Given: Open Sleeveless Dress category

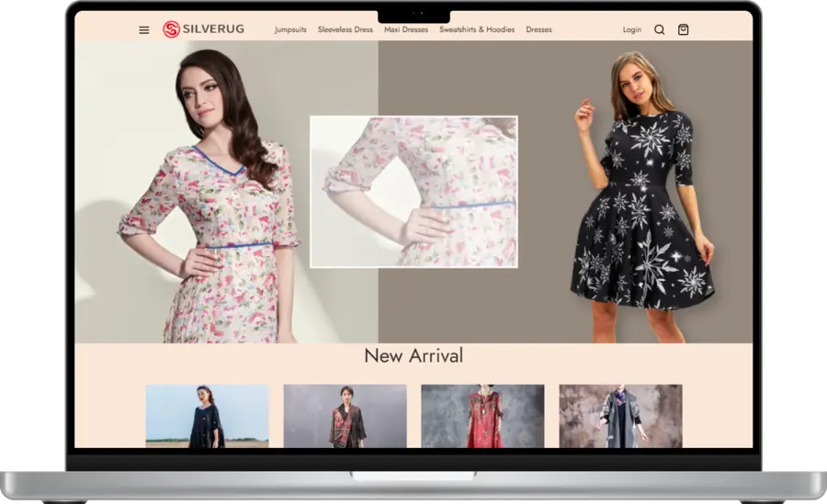Looking at the screenshot, I should (x=346, y=29).
